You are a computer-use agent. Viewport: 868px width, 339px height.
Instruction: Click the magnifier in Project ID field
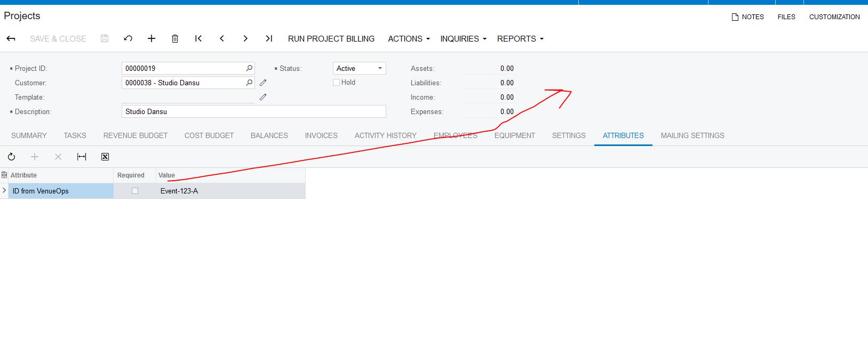(x=249, y=68)
